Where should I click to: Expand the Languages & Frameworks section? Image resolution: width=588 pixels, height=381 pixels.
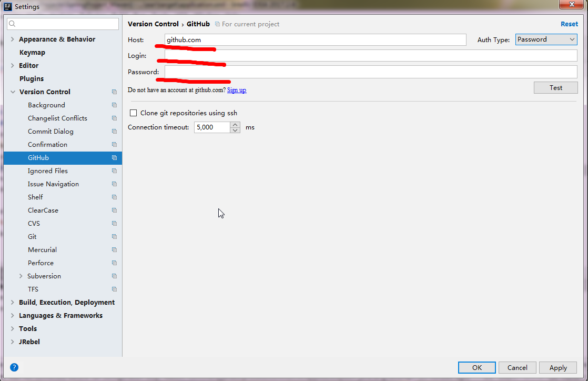(13, 315)
